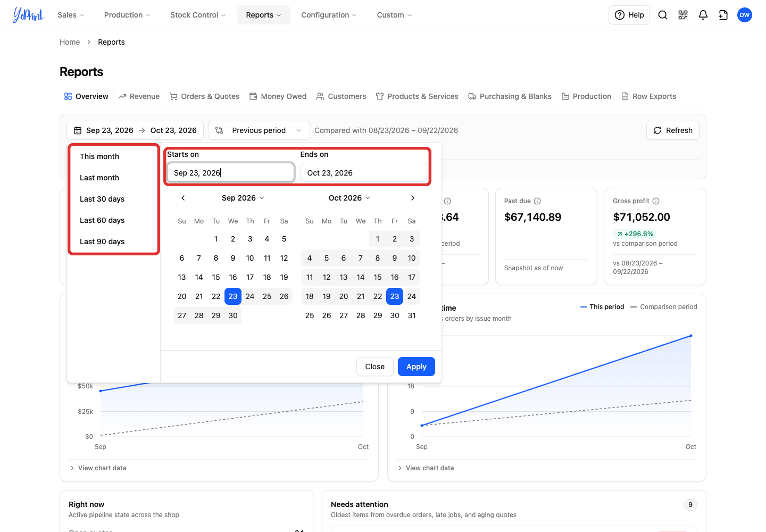Viewport: 766px width, 532px height.
Task: Open the Help button
Action: tap(629, 15)
